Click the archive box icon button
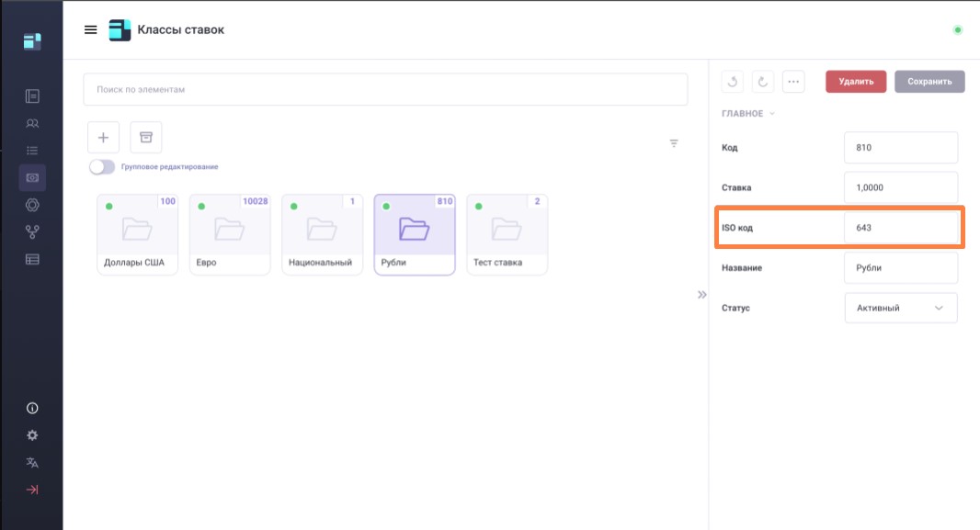Screen dimensions: 980x530 click(145, 138)
